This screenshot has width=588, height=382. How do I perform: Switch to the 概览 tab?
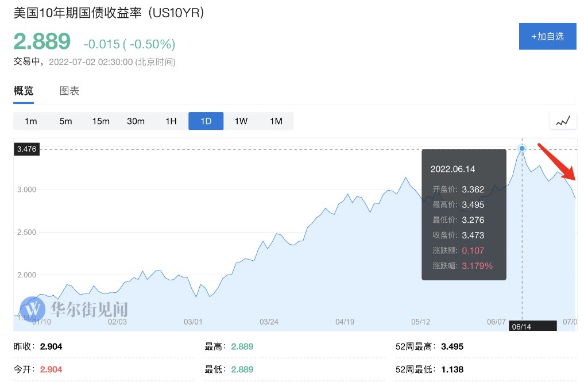(x=24, y=91)
